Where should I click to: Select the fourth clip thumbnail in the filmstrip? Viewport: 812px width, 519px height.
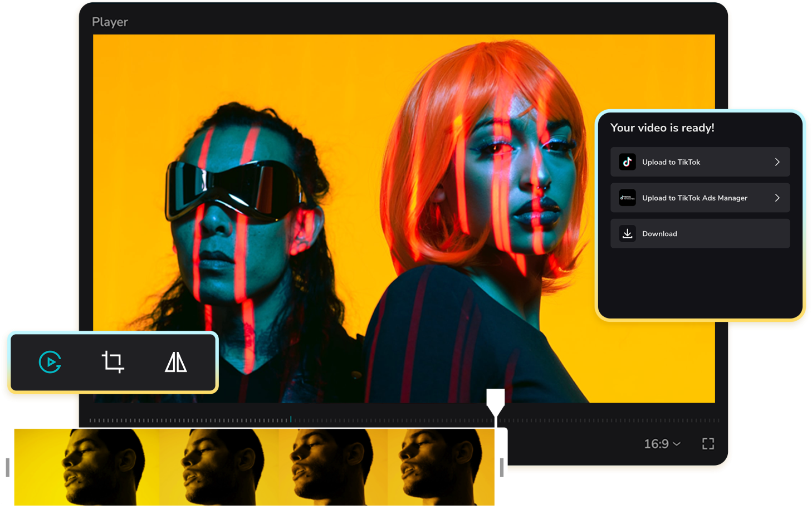point(441,467)
